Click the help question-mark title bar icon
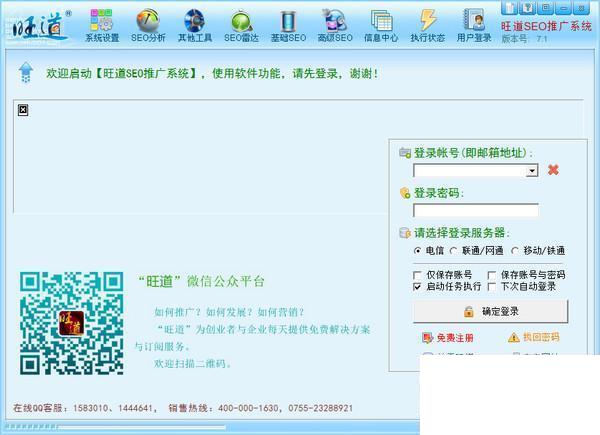This screenshot has width=600, height=435. [x=528, y=7]
